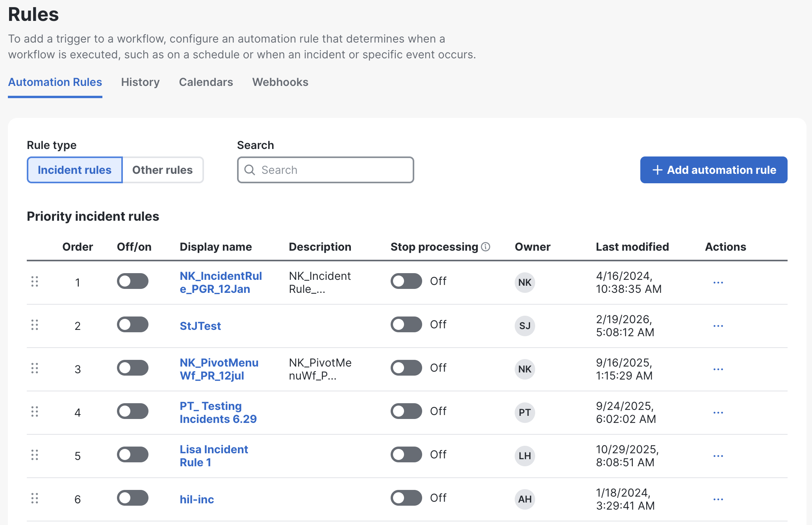This screenshot has height=525, width=812.
Task: Click the Stop processing info icon
Action: tap(486, 247)
